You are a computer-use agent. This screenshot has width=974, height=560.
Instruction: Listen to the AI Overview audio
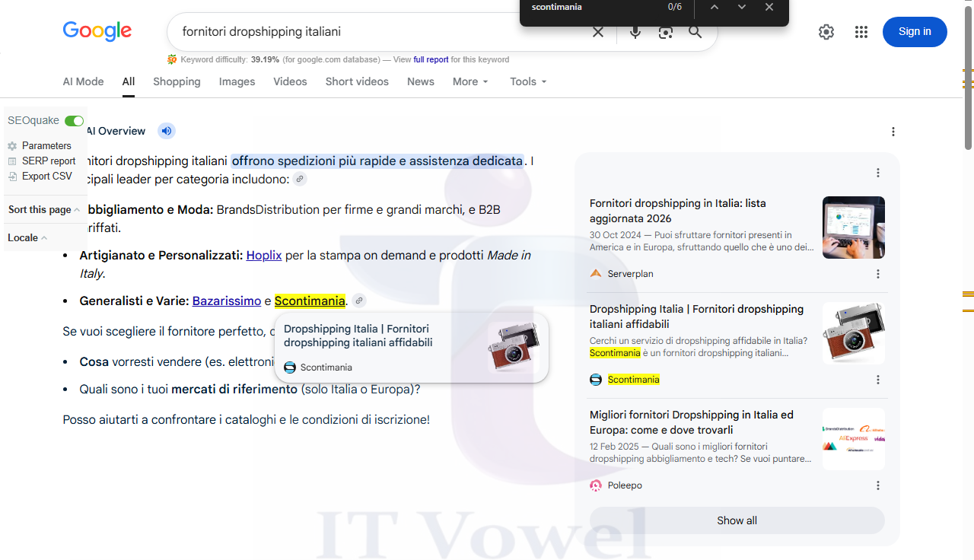167,131
